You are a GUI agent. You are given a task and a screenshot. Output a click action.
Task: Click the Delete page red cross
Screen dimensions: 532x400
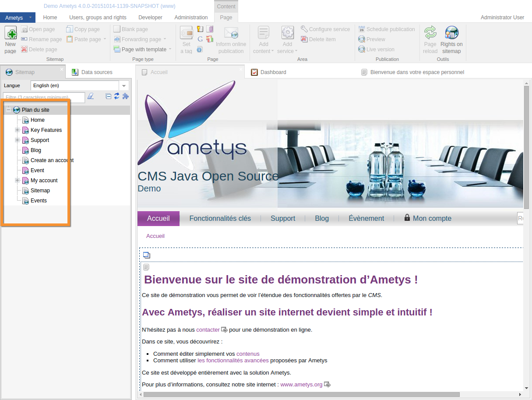click(x=25, y=50)
